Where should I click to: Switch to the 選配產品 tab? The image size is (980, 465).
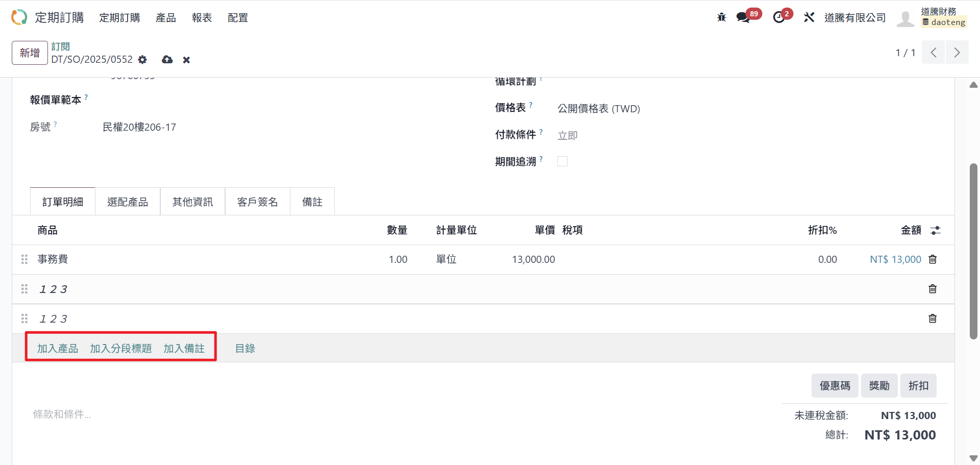pyautogui.click(x=128, y=202)
